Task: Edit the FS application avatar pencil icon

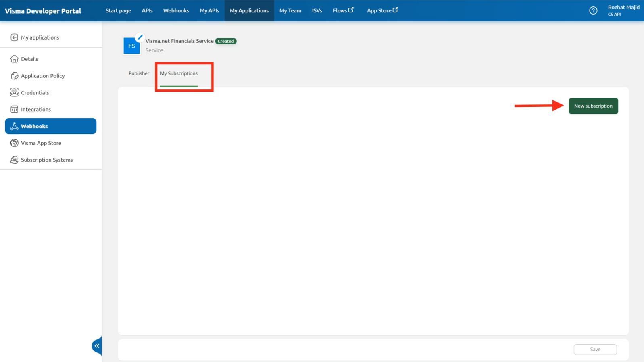Action: [x=140, y=38]
